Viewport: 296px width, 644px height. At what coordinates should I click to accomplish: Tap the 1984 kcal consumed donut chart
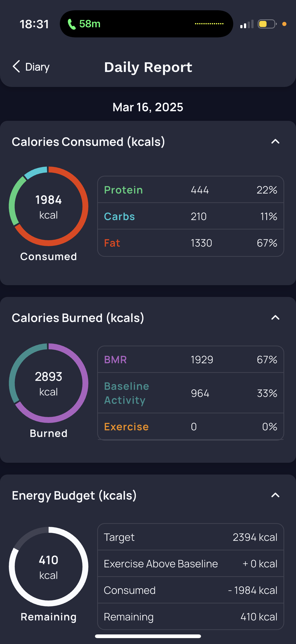tap(48, 206)
